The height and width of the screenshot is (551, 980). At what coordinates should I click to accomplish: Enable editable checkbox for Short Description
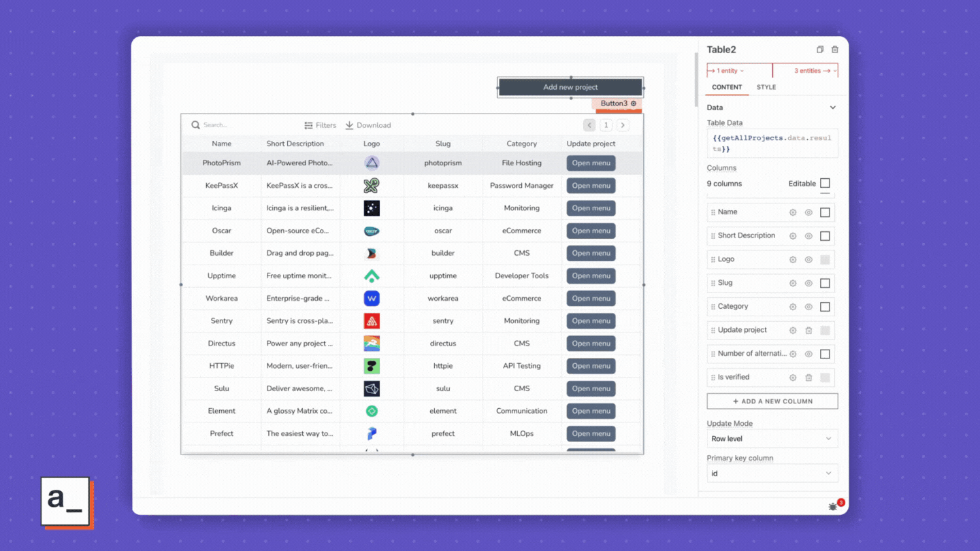tap(825, 236)
